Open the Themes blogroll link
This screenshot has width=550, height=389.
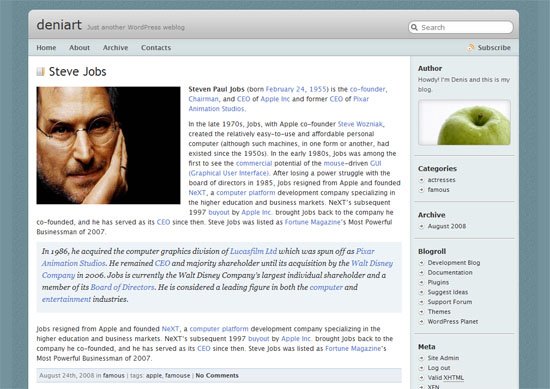click(439, 312)
